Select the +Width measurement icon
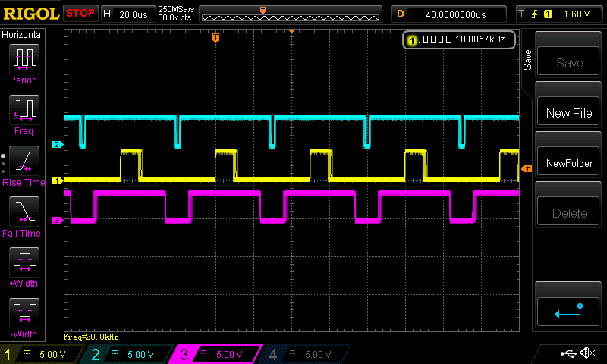The image size is (607, 364). click(x=23, y=262)
